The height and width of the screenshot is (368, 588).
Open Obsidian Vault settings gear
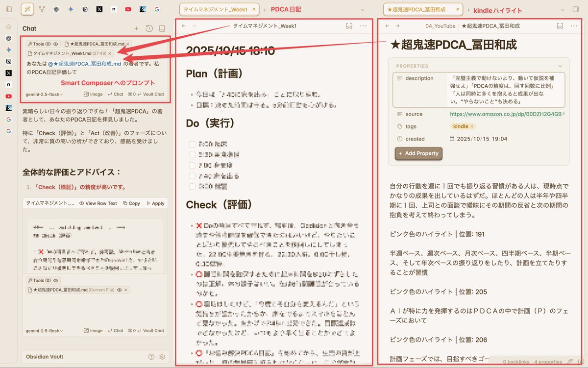tap(162, 357)
